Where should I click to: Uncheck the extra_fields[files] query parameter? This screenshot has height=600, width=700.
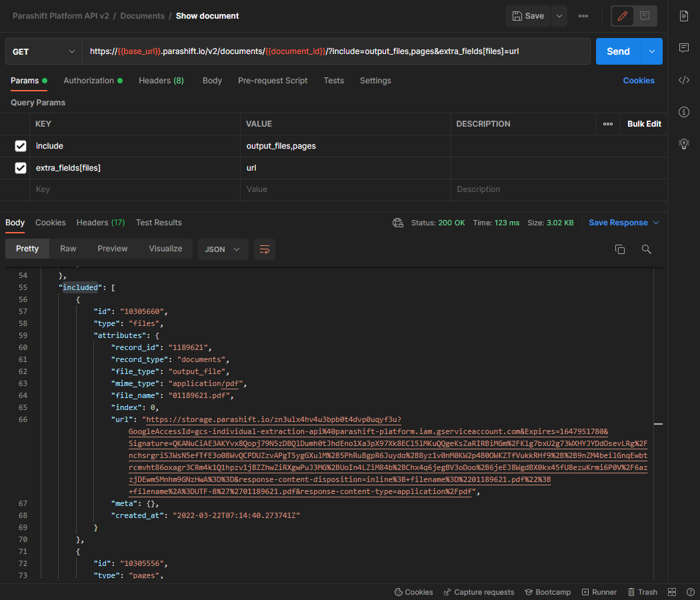click(x=21, y=168)
